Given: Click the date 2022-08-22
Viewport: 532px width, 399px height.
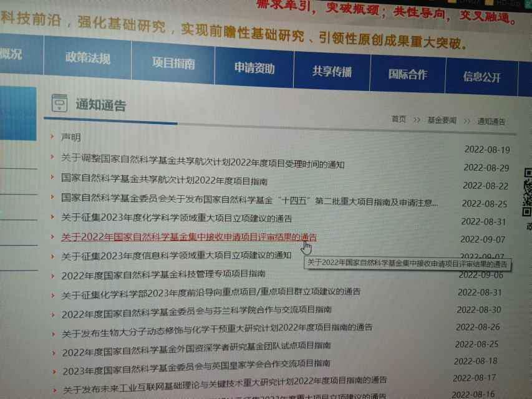Looking at the screenshot, I should pos(485,186).
